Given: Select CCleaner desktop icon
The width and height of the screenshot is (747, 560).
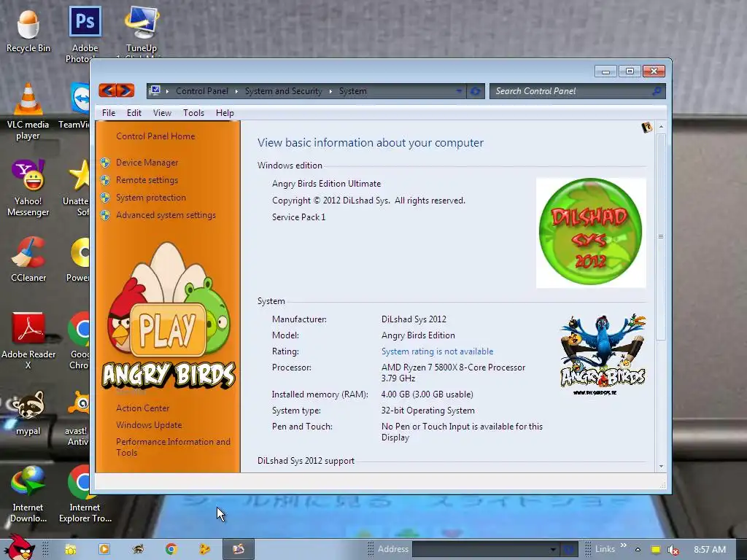Looking at the screenshot, I should [28, 260].
